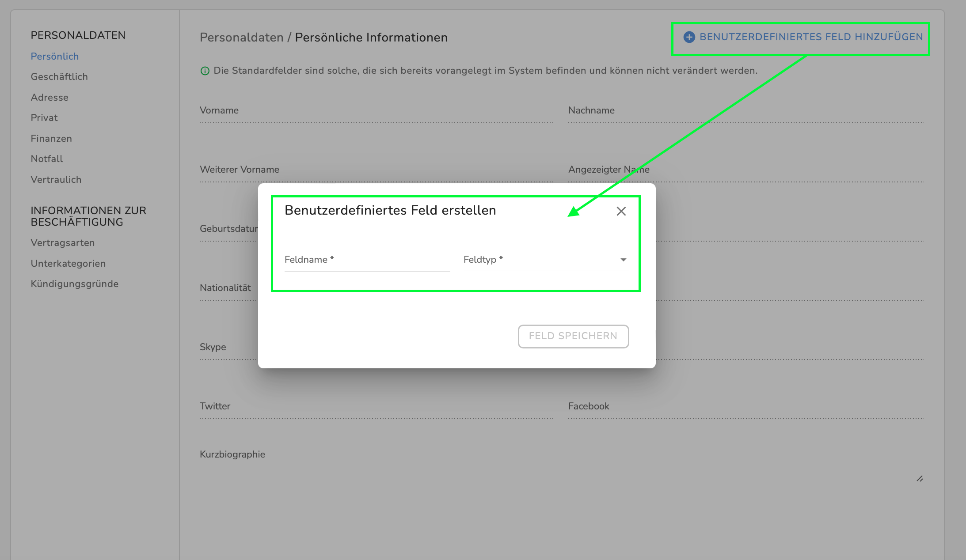Click the green info icon near Standardfelder
Viewport: 966px width, 560px height.
click(205, 71)
